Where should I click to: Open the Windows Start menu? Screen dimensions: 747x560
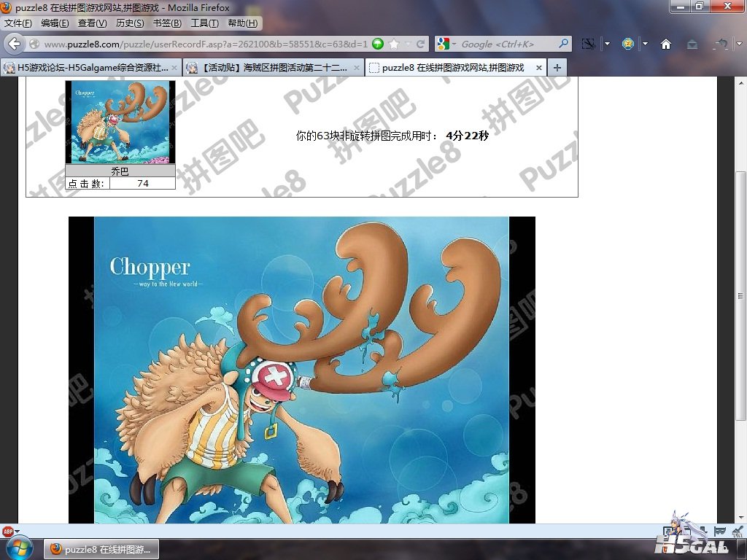(19, 548)
